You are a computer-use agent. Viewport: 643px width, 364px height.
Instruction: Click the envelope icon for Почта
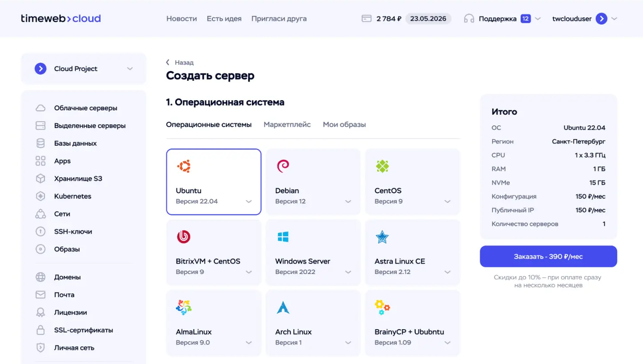pyautogui.click(x=41, y=295)
